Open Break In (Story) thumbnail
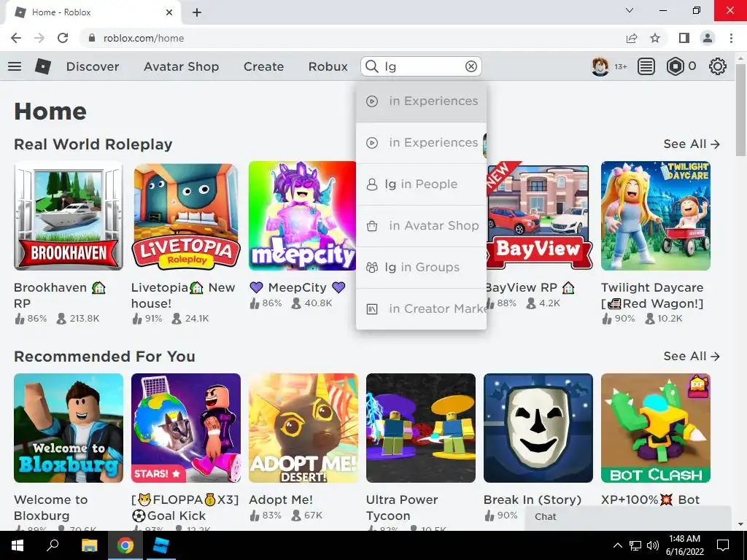Screen dimensions: 747x560 point(538,428)
